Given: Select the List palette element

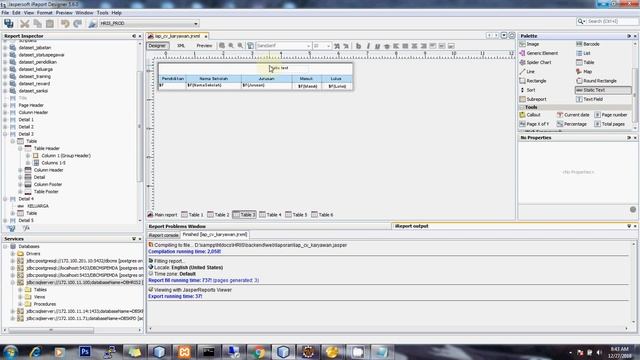Looking at the screenshot, I should 583,53.
